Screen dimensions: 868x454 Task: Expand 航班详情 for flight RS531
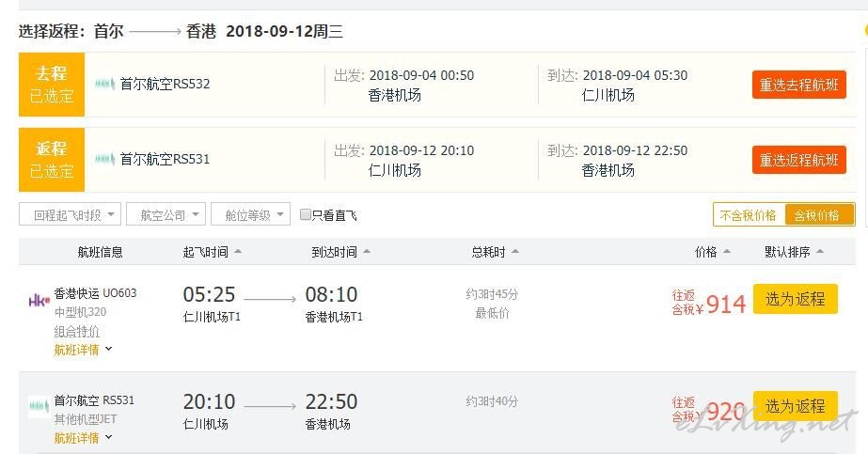point(83,438)
